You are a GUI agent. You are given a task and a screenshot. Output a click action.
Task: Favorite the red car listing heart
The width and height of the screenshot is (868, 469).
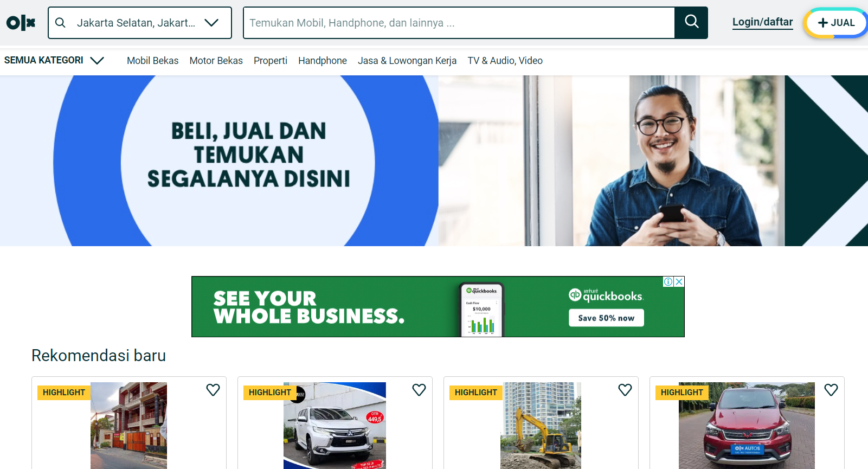point(831,390)
